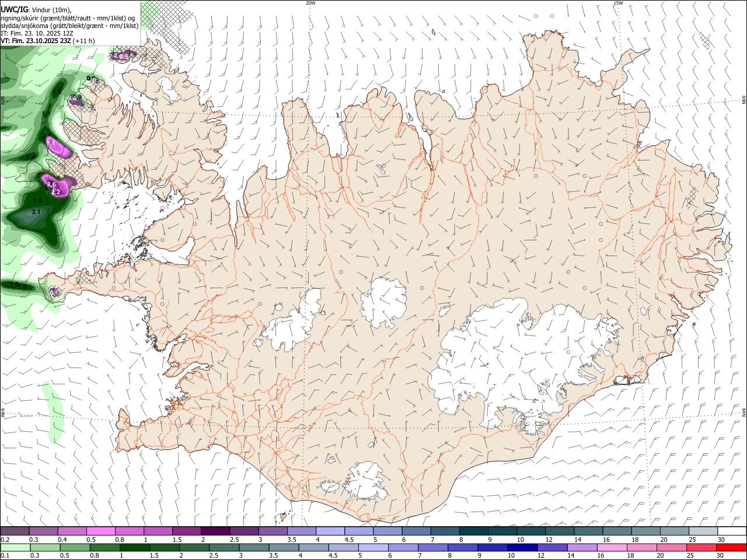The width and height of the screenshot is (747, 560).
Task: Pick the violet 14 swatch in the lower legend row
Action: pos(582,547)
